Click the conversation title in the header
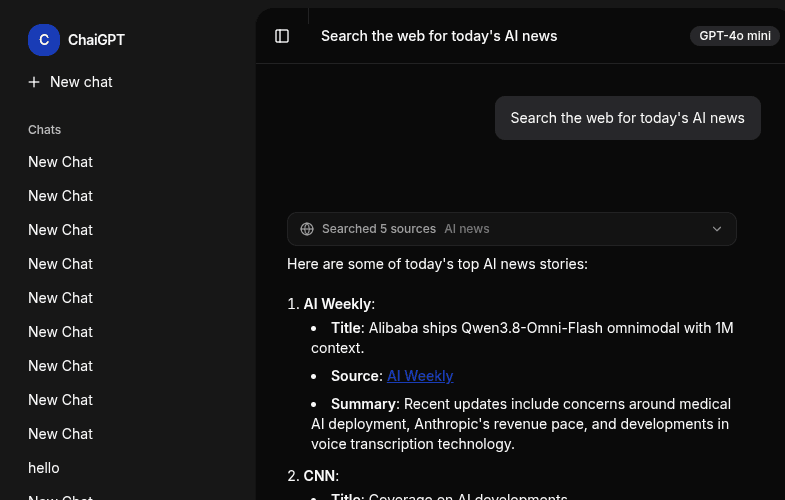 [439, 36]
